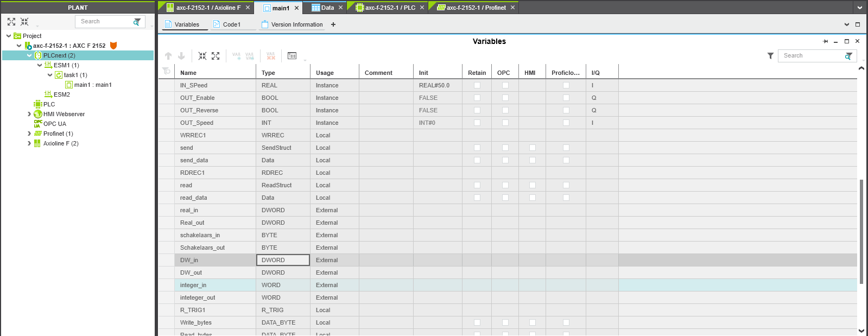Image resolution: width=868 pixels, height=336 pixels.
Task: Click collapse all icon in PLANT panel
Action: click(x=24, y=22)
